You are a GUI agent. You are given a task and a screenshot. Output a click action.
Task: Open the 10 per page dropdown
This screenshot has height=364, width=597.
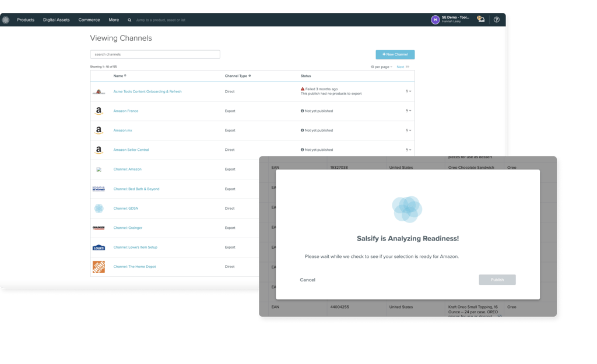coord(381,67)
